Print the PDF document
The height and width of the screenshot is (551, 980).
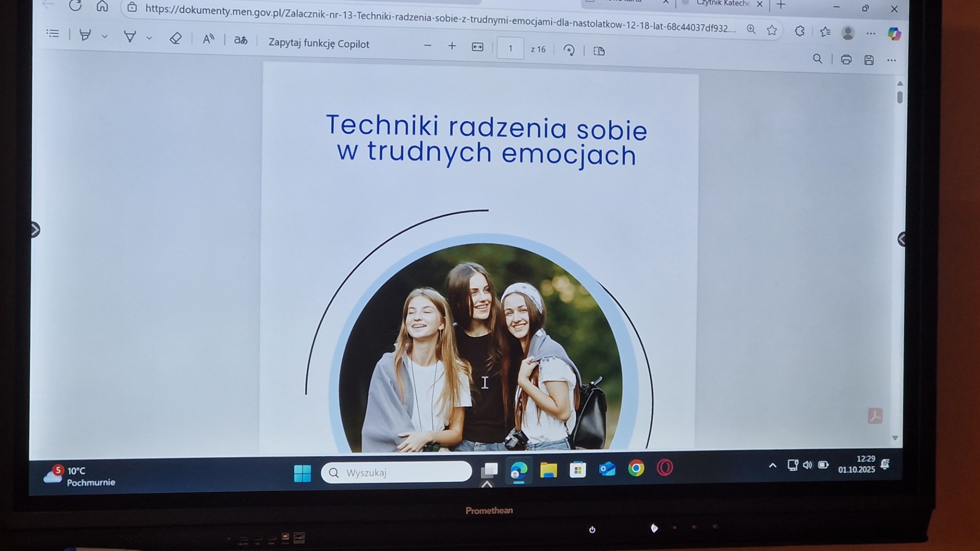pos(846,60)
